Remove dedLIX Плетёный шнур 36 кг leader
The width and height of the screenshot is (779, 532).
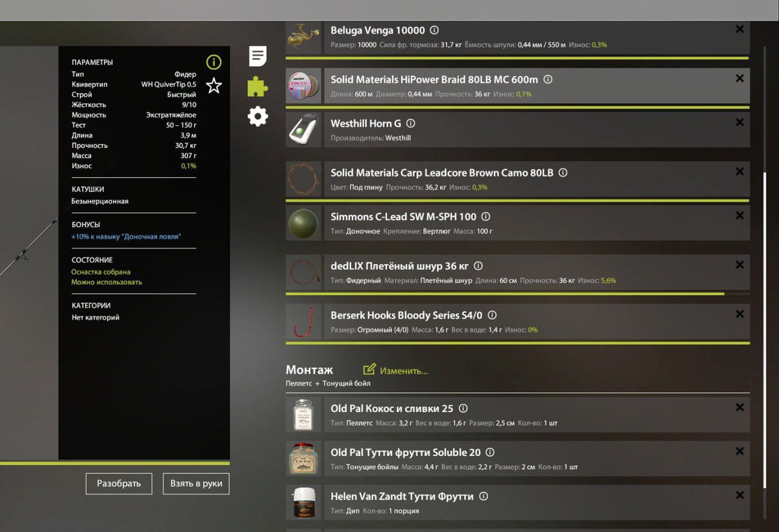tap(739, 265)
